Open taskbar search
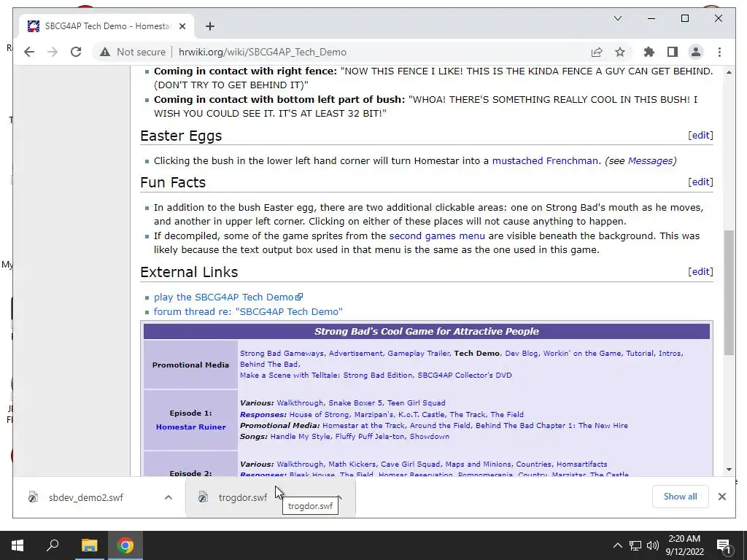This screenshot has height=560, width=747. [53, 545]
